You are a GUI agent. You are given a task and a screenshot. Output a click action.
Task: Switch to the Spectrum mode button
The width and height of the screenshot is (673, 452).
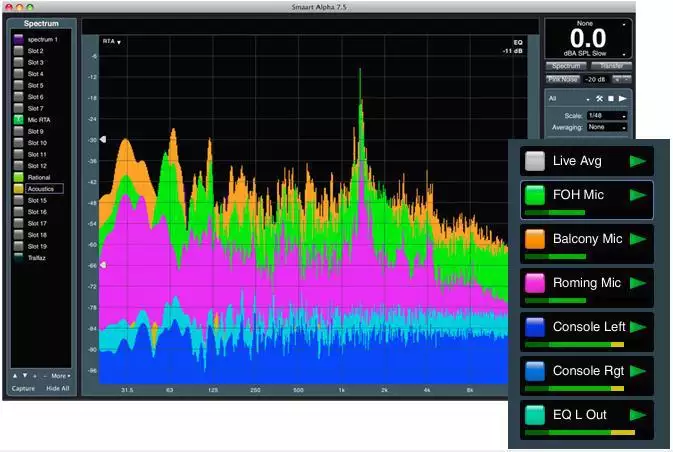pyautogui.click(x=566, y=66)
